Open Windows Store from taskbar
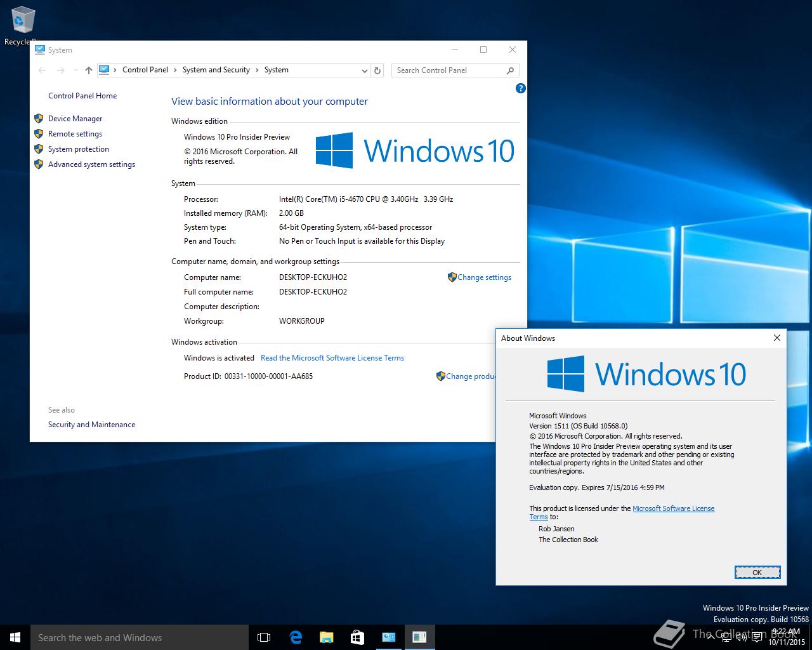The height and width of the screenshot is (650, 812). (357, 637)
